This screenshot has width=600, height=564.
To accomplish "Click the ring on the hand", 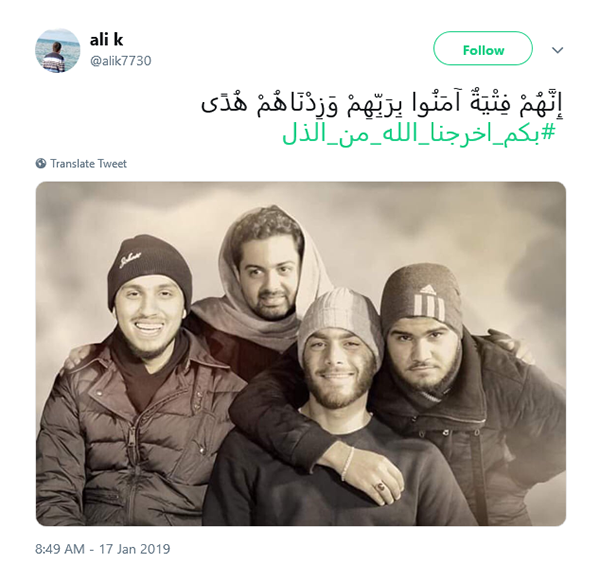I will tap(382, 487).
